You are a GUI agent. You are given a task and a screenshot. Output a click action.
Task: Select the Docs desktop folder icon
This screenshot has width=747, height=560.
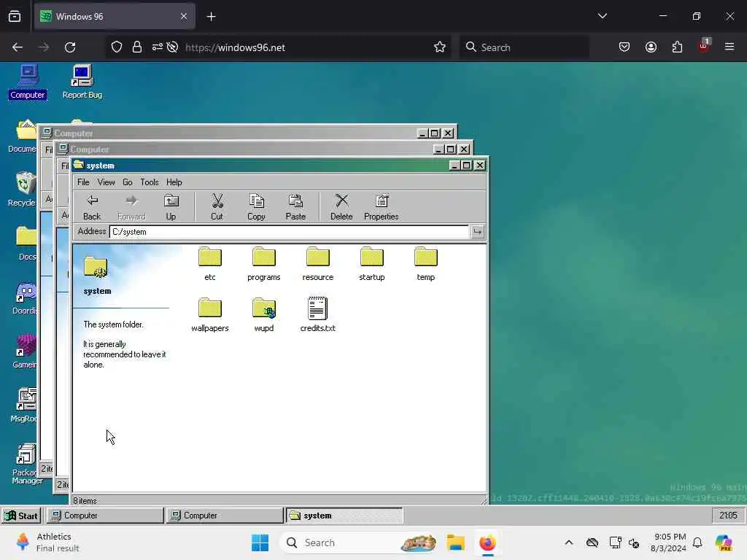pyautogui.click(x=26, y=244)
